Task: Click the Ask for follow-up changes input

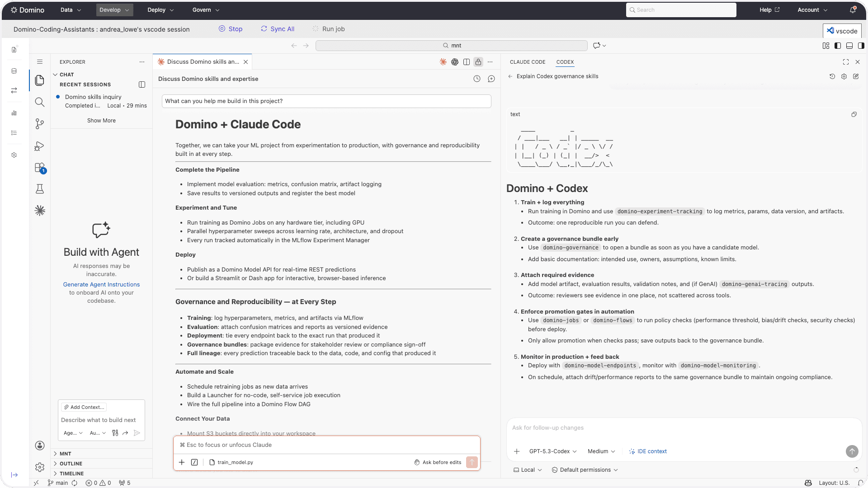Action: [684, 428]
